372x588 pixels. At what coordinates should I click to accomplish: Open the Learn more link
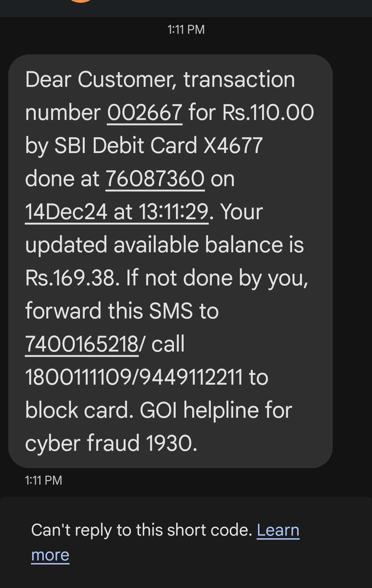278,530
